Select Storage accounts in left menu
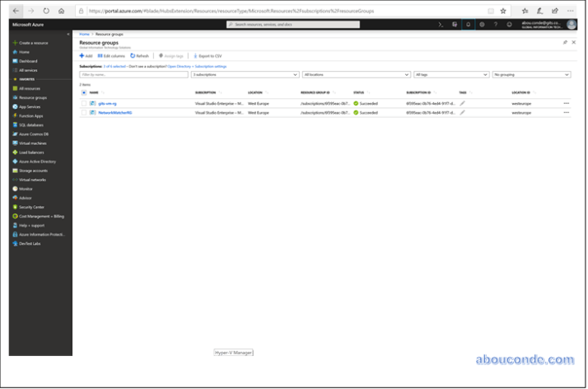The width and height of the screenshot is (588, 389). (33, 170)
